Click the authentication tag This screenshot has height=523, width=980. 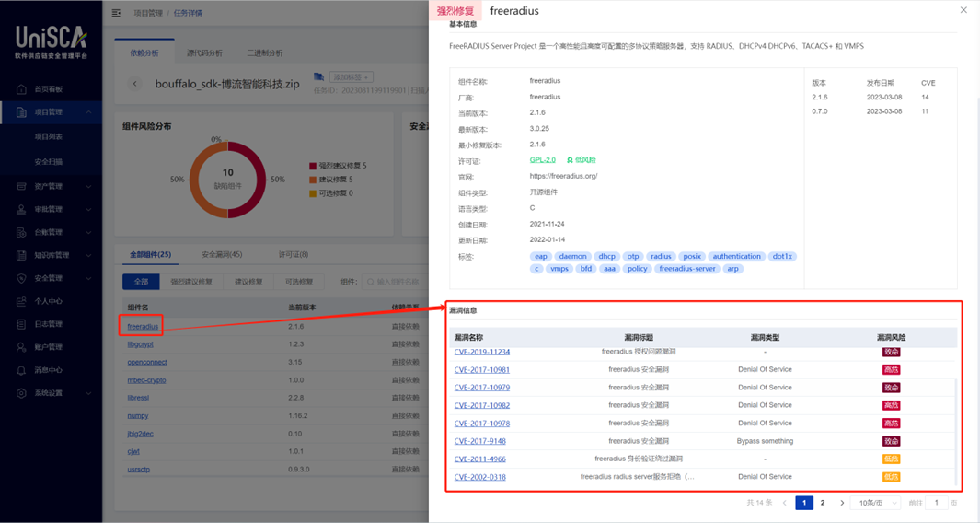(x=737, y=257)
